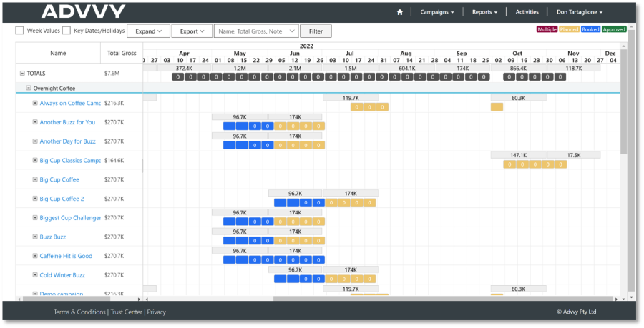The image size is (644, 328).
Task: Open the Expand dropdown
Action: point(148,31)
